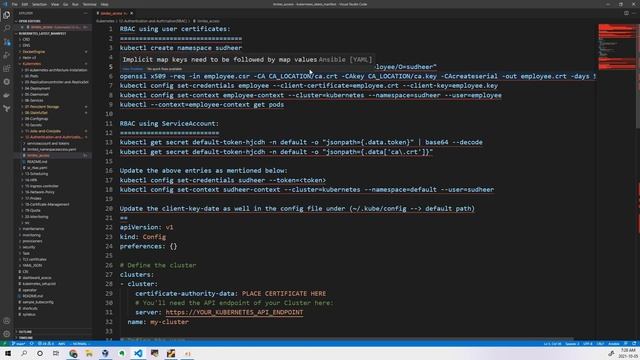Change indentation via Spaces status item

572,344
